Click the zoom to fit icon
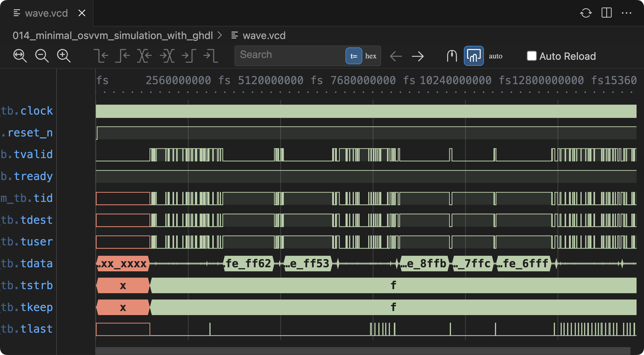 [x=20, y=55]
